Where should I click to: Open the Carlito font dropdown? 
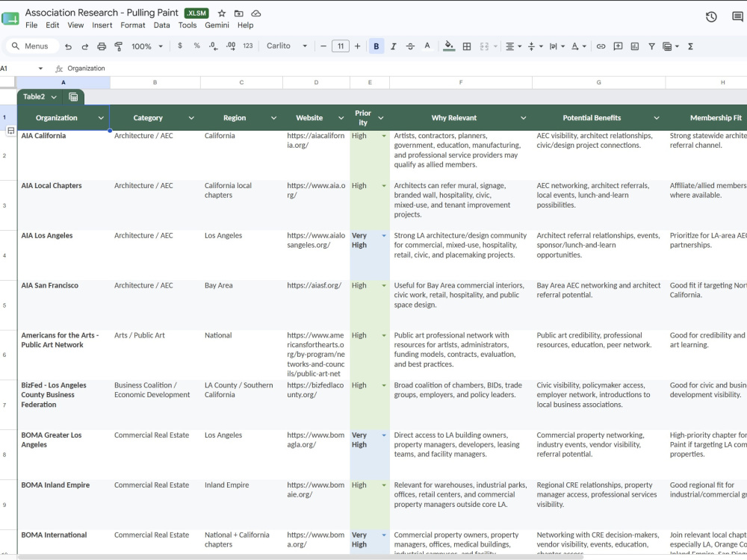pos(287,46)
